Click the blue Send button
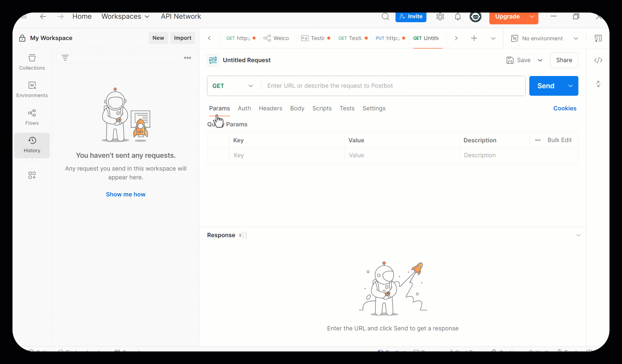 pos(546,86)
